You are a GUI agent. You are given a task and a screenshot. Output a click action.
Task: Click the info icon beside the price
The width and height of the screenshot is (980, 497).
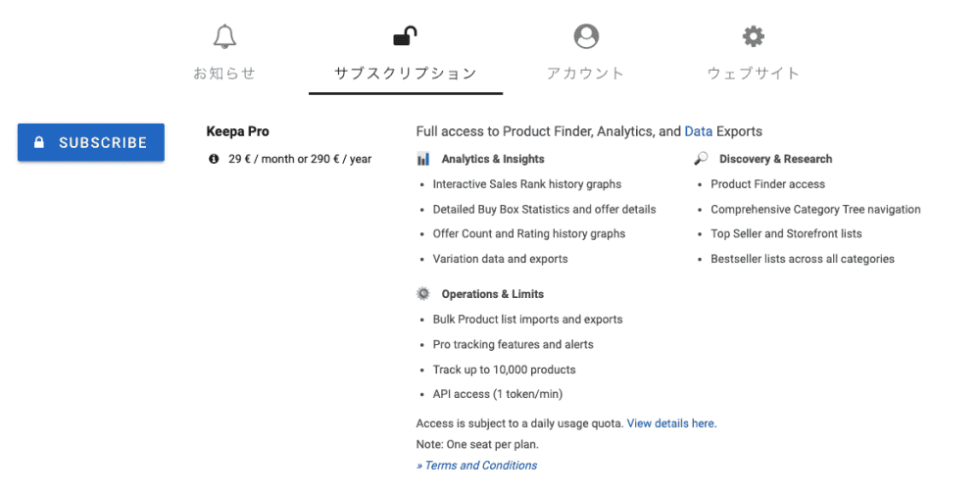pos(214,159)
